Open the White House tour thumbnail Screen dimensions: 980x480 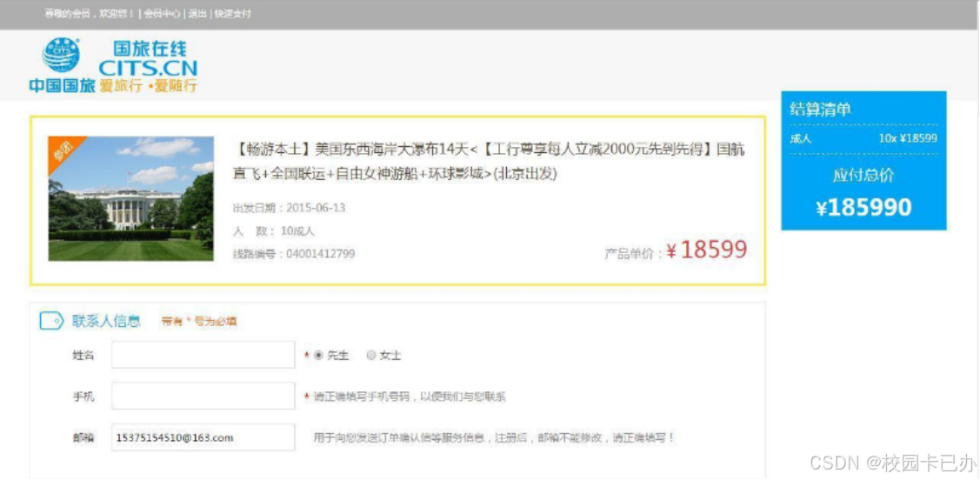click(130, 198)
